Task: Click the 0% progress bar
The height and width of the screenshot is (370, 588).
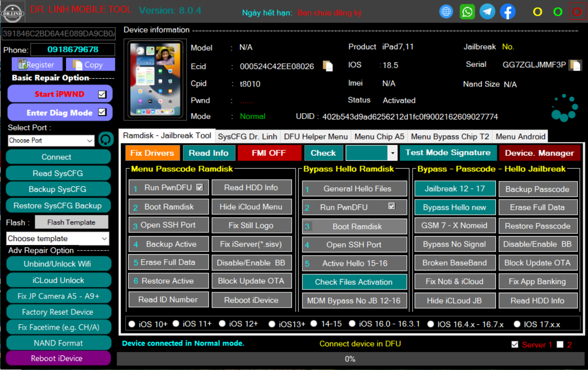Action: (x=350, y=359)
